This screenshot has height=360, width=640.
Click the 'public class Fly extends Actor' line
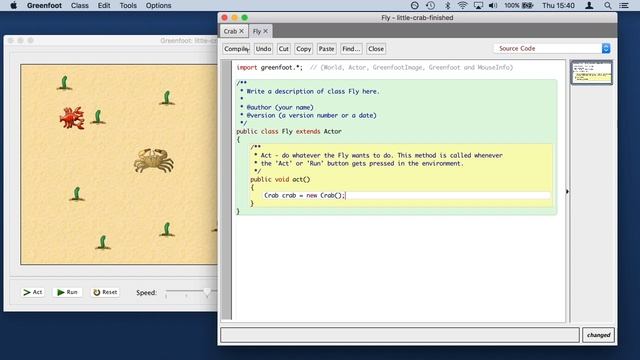(289, 131)
